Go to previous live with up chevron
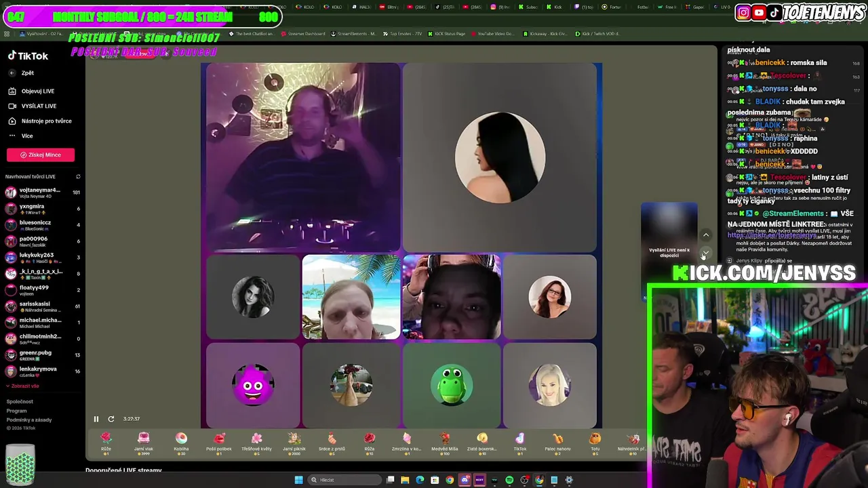868x488 pixels. [706, 235]
